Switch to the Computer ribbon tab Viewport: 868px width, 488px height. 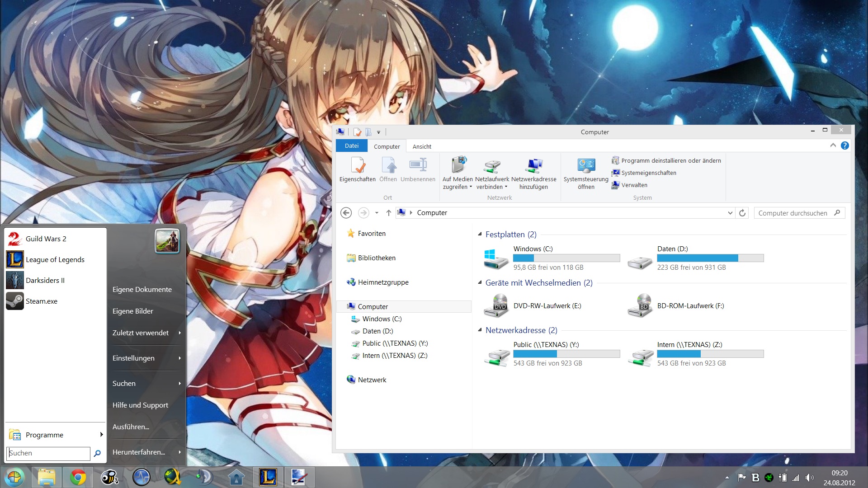(387, 146)
